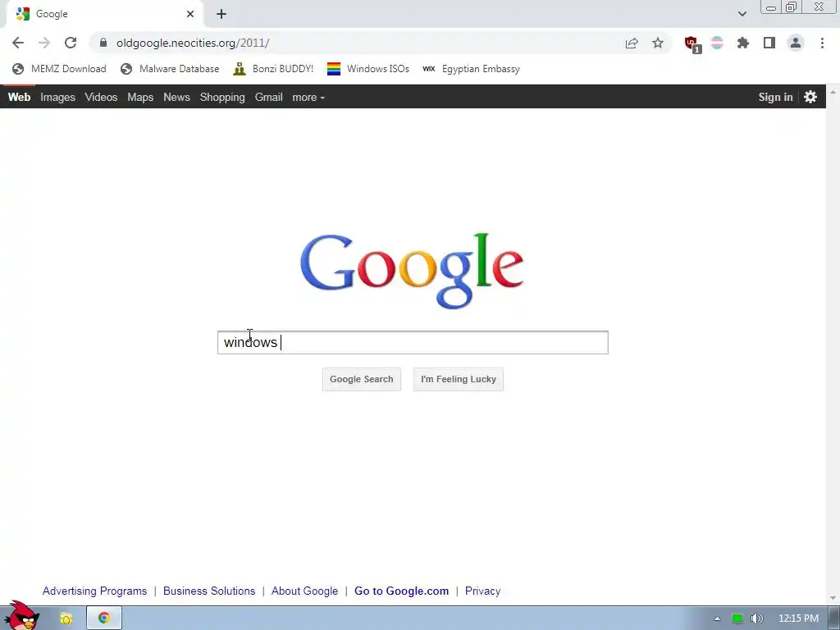
Task: Expand the tab search chevron
Action: tap(742, 14)
